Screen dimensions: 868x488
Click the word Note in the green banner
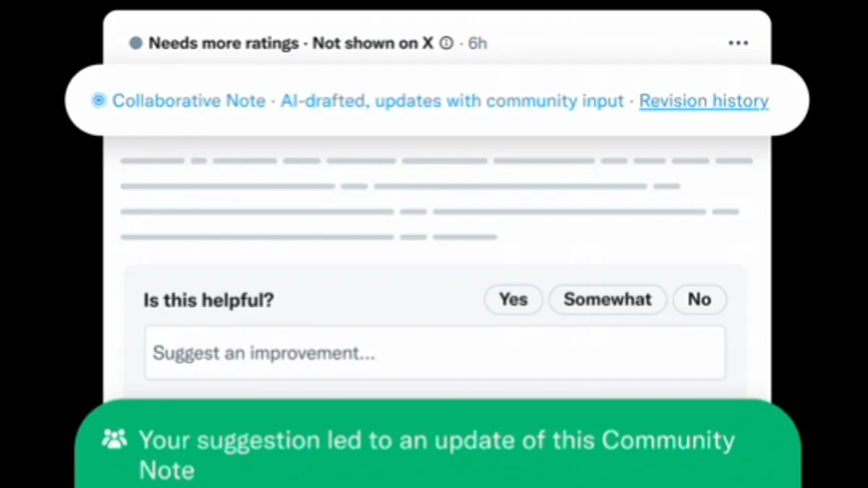coord(166,471)
